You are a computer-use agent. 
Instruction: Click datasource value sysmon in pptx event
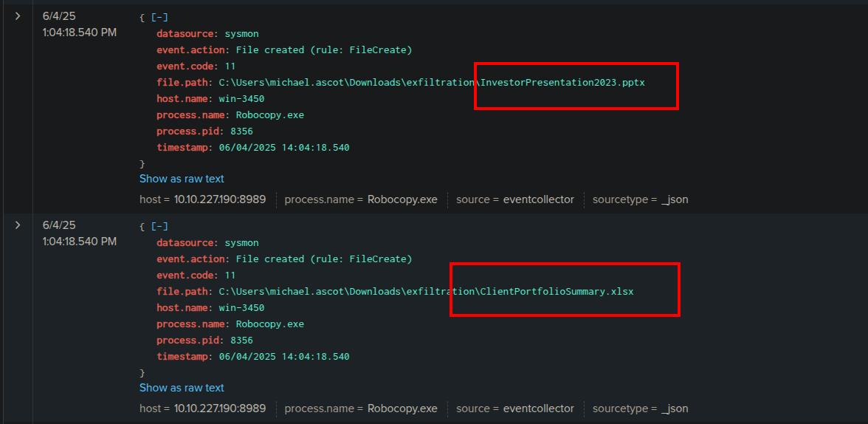(241, 34)
